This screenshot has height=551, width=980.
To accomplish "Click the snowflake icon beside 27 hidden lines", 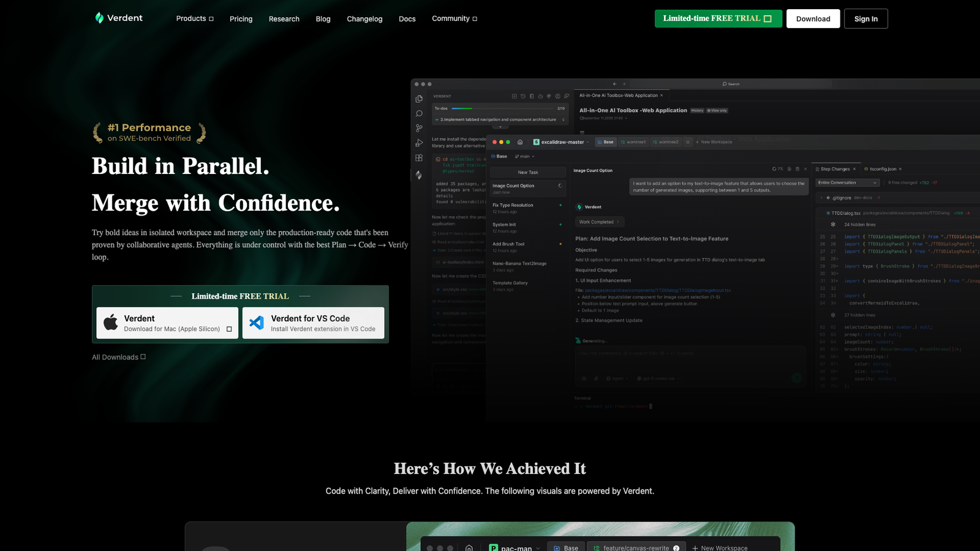I will tap(833, 315).
